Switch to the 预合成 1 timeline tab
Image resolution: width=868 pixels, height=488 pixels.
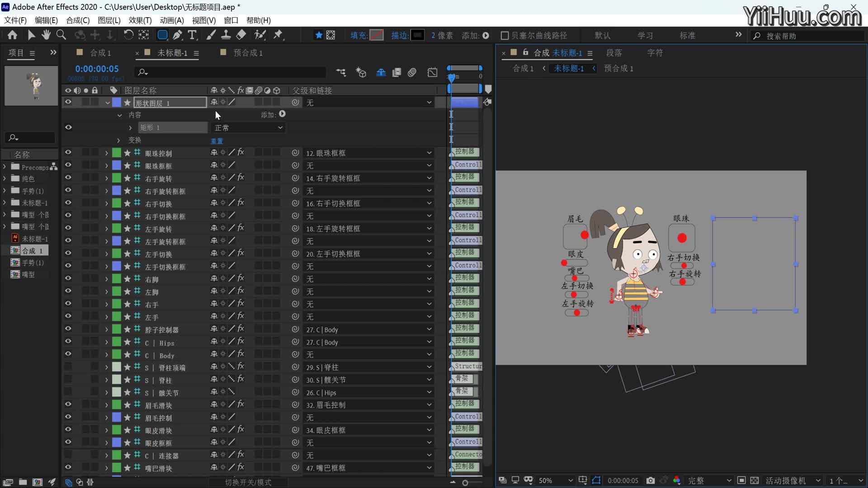pos(248,53)
